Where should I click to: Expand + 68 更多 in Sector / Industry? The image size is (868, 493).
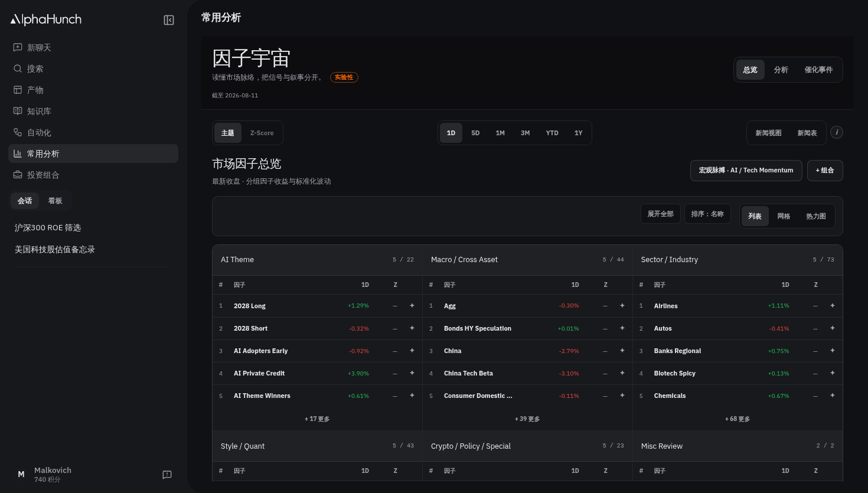pos(738,419)
